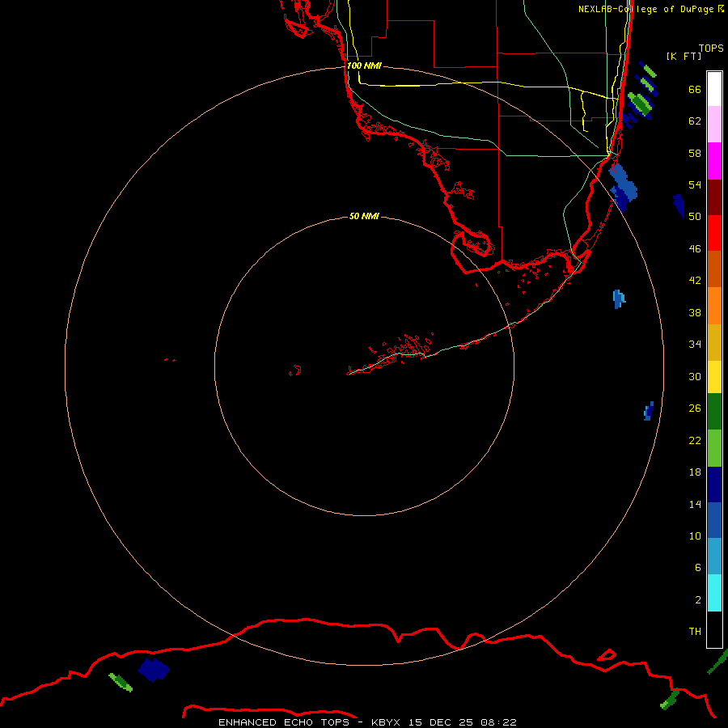Click the legend value "66"
Screen dimensions: 728x728
[695, 90]
